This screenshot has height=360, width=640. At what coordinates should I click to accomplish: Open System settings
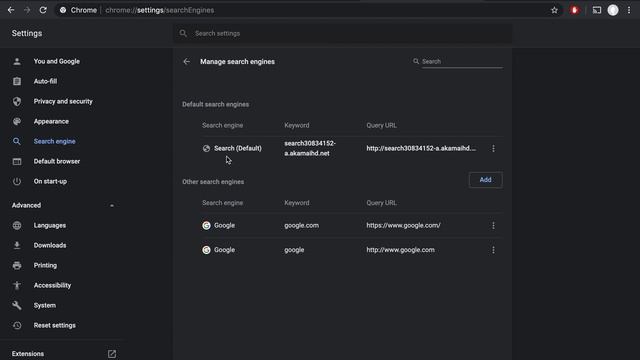click(x=44, y=305)
